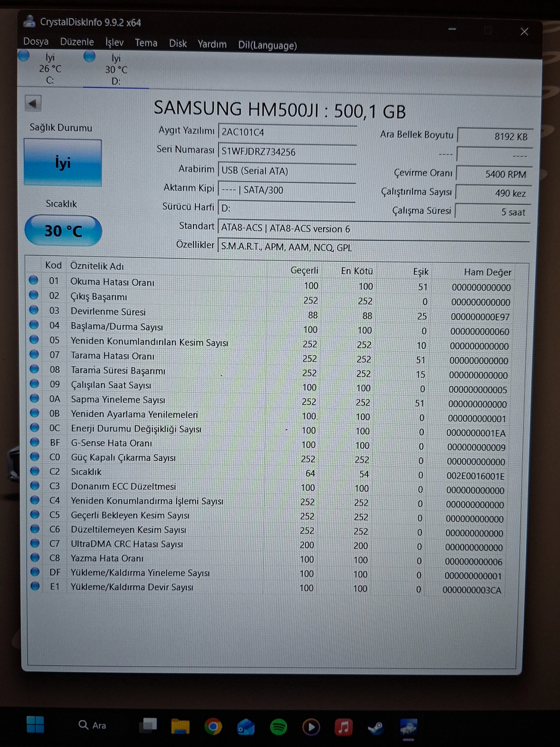Click the Sürücü Harfi field
The width and height of the screenshot is (560, 747).
[286, 208]
